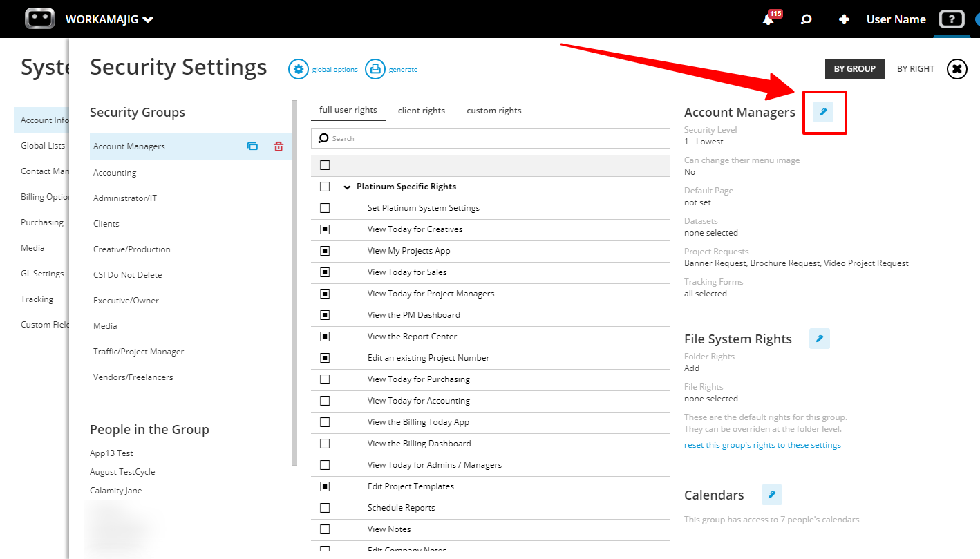Viewport: 980px width, 559px height.
Task: Edit Calendars pencil icon
Action: pyautogui.click(x=772, y=495)
